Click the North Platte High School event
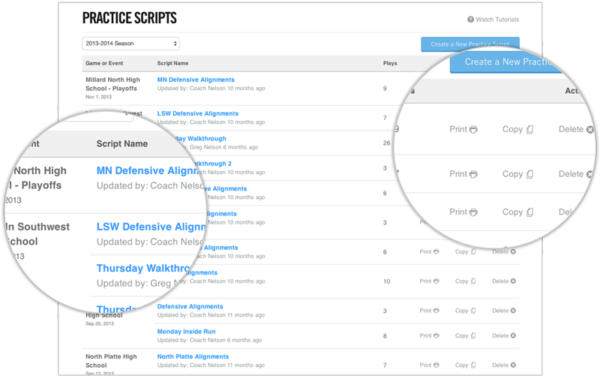The height and width of the screenshot is (376, 600). click(x=111, y=361)
